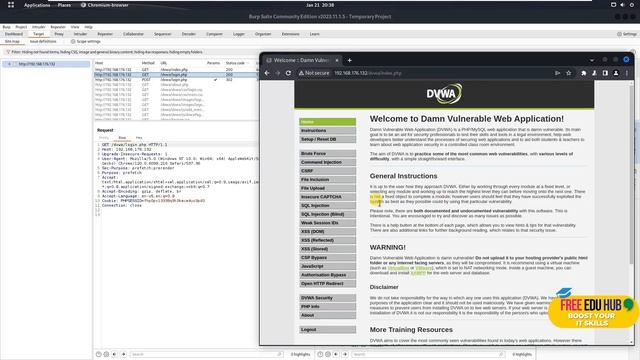
Task: Open the XSS (Stored) DVWA page
Action: tap(327, 249)
